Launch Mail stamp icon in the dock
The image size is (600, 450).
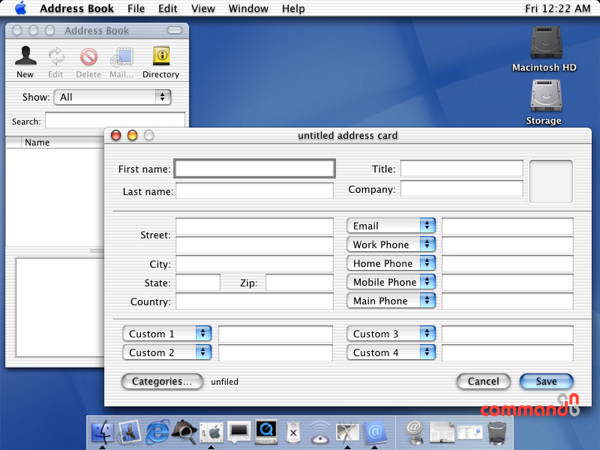(130, 432)
